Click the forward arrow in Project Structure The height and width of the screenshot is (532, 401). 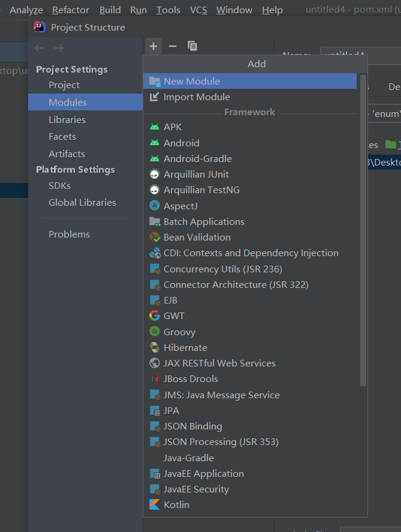(x=59, y=48)
